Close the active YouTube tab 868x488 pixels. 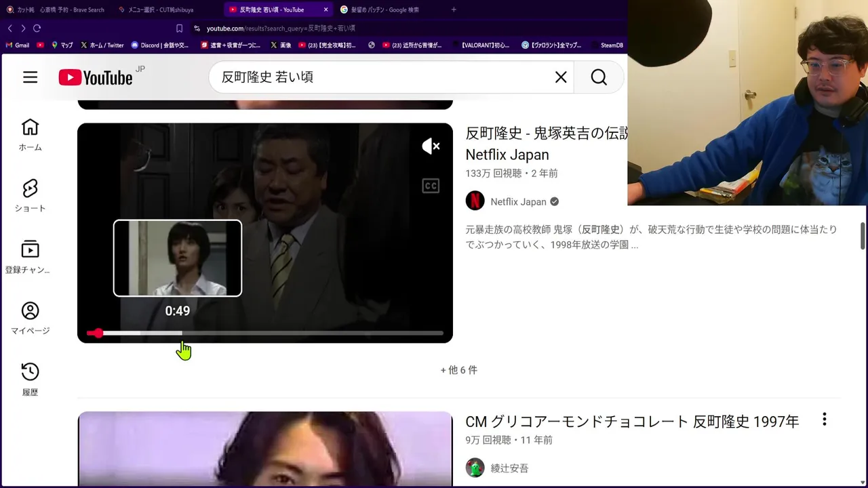(325, 9)
